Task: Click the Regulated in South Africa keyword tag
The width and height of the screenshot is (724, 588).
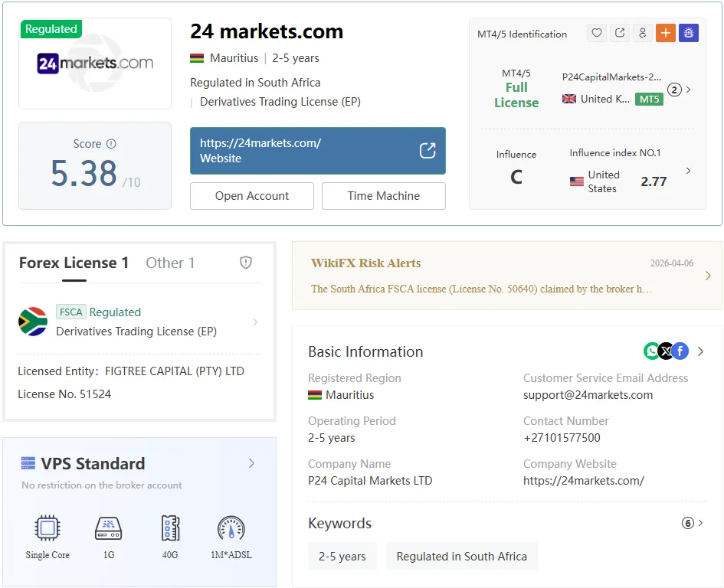Action: [461, 556]
